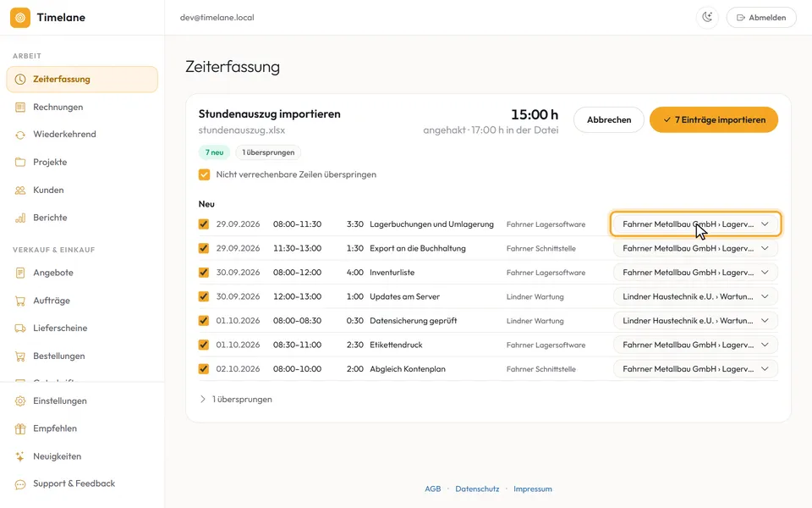Click the Timelane logo icon
The image size is (812, 508).
[20, 18]
